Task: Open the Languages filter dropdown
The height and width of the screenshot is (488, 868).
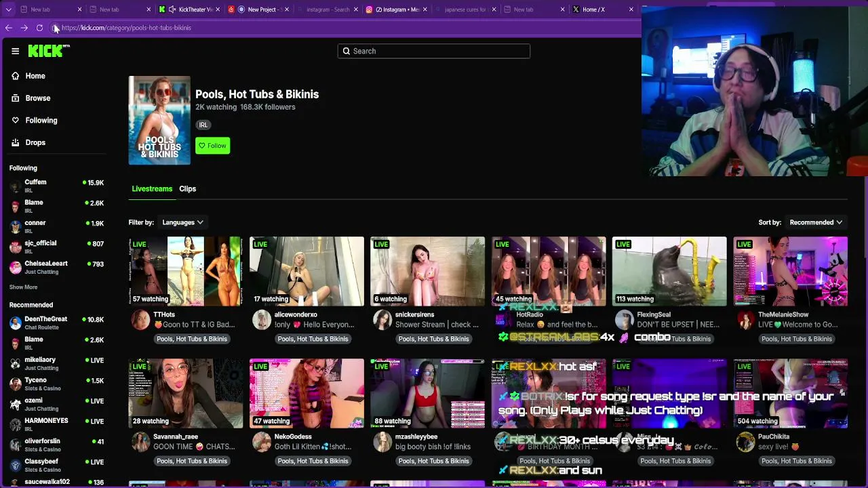Action: point(182,222)
